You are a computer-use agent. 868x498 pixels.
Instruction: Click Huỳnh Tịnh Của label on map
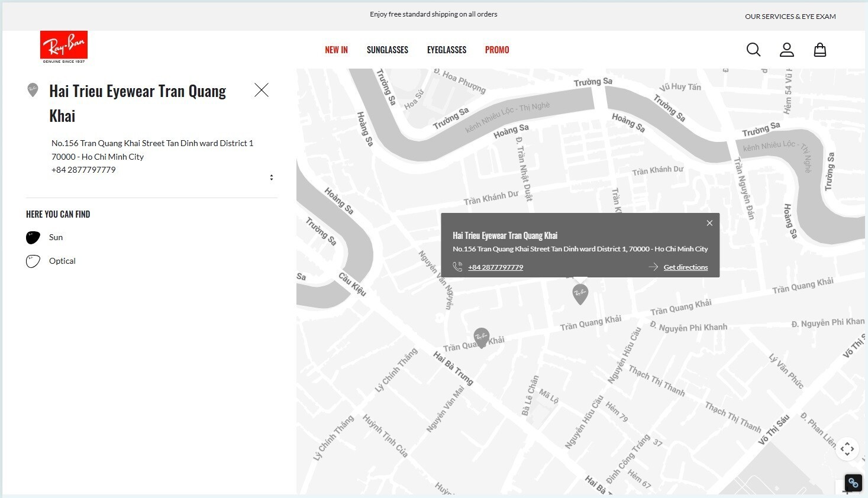(385, 436)
